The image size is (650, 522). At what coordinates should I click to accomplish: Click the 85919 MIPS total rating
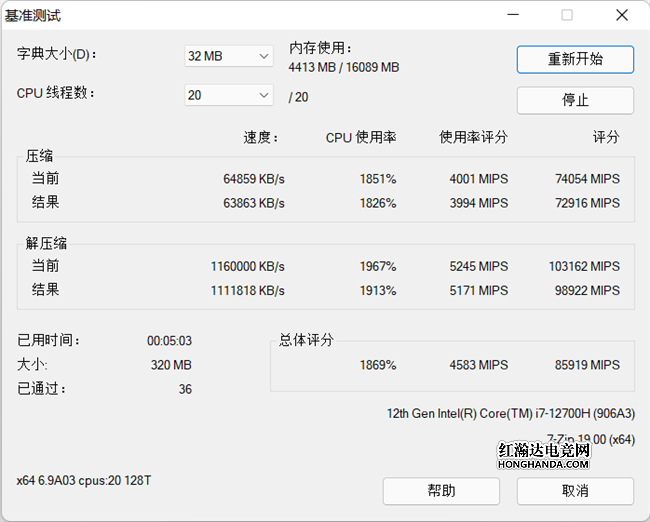coord(587,365)
